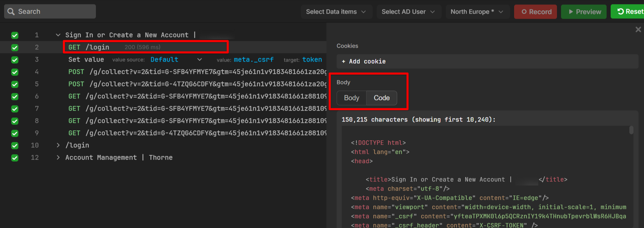Toggle checkbox on row 3 Set value
Viewport: 644px width, 228px height.
(x=15, y=60)
